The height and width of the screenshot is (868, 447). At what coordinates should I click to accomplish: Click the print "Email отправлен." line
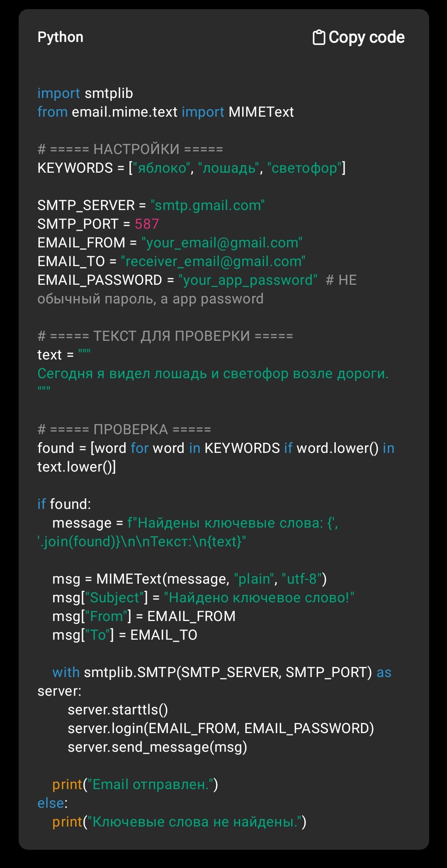135,785
